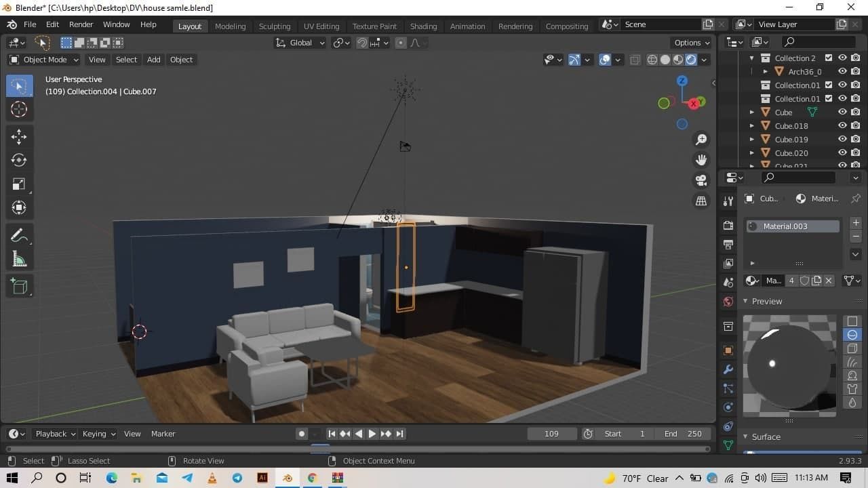
Task: Open the Rendering menu tab
Action: [x=515, y=26]
